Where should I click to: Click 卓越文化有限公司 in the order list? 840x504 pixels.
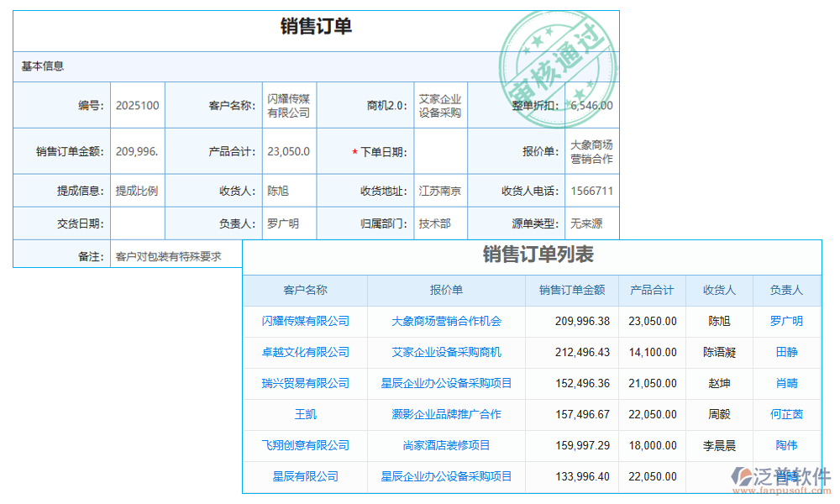coord(306,353)
